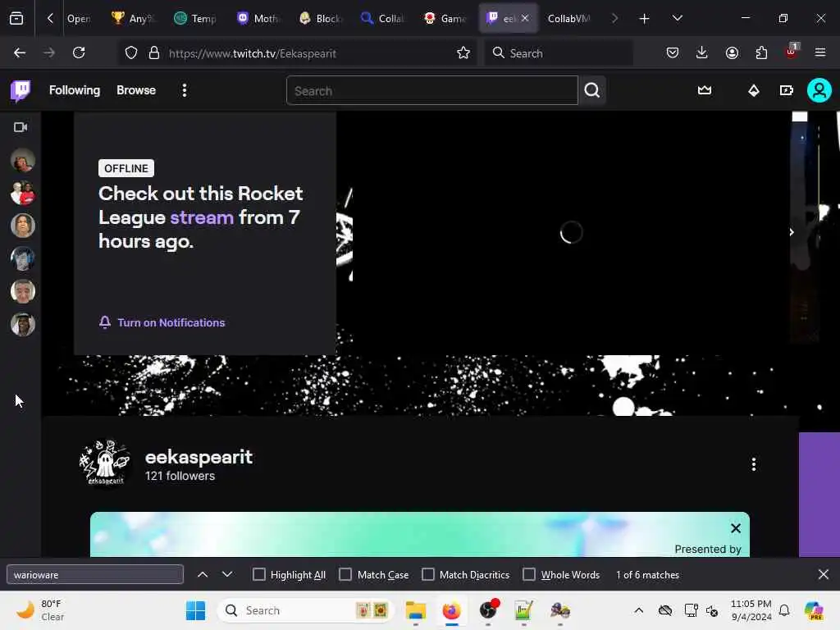
Task: List all tabs dropdown
Action: (x=677, y=18)
